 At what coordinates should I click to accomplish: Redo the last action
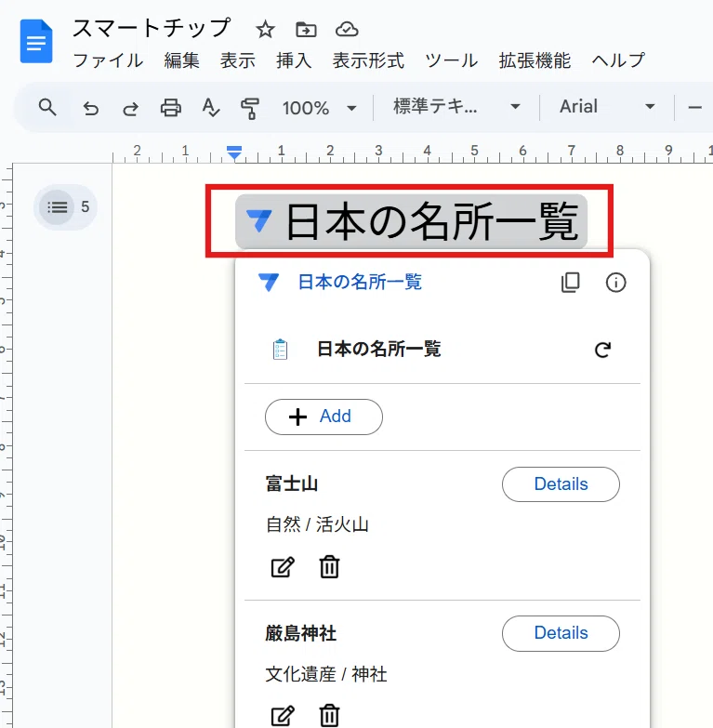click(130, 109)
